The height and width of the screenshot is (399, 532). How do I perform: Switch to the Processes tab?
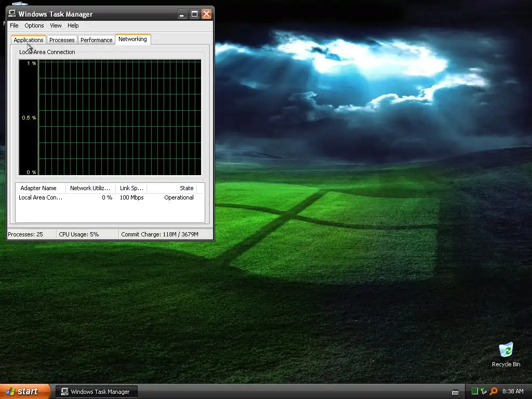click(62, 39)
